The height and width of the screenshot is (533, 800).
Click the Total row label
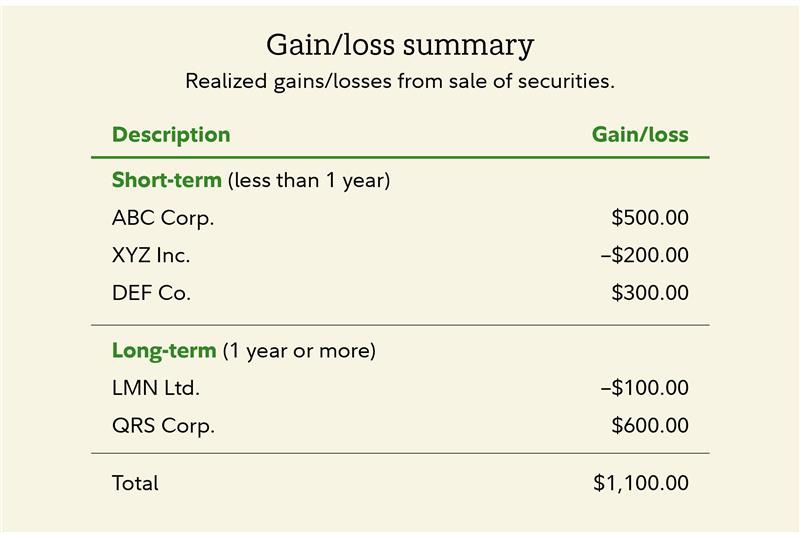(x=135, y=483)
